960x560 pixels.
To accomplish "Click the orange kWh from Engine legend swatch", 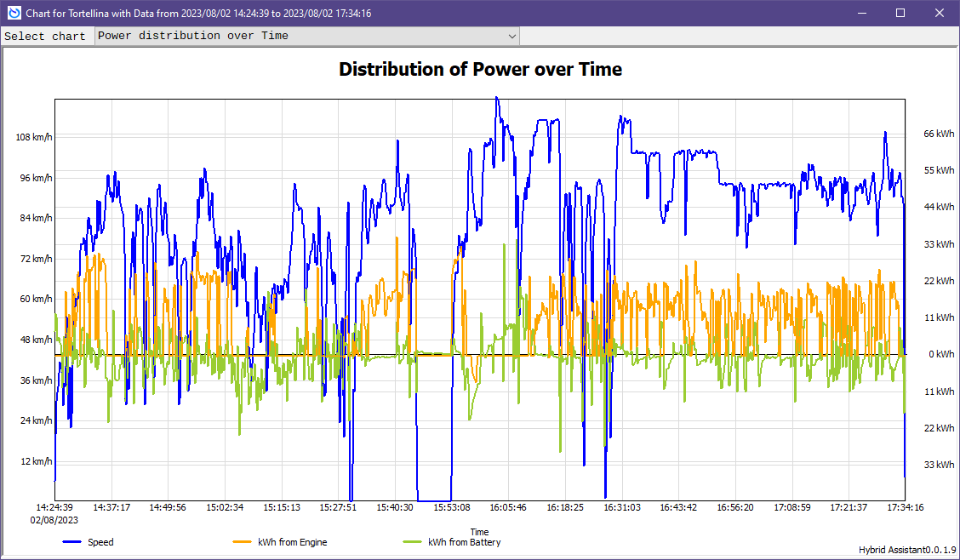I will 243,542.
